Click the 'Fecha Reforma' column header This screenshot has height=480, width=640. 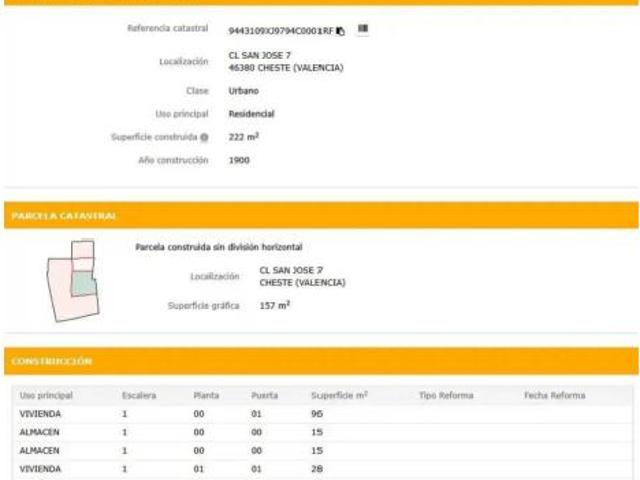click(x=555, y=395)
